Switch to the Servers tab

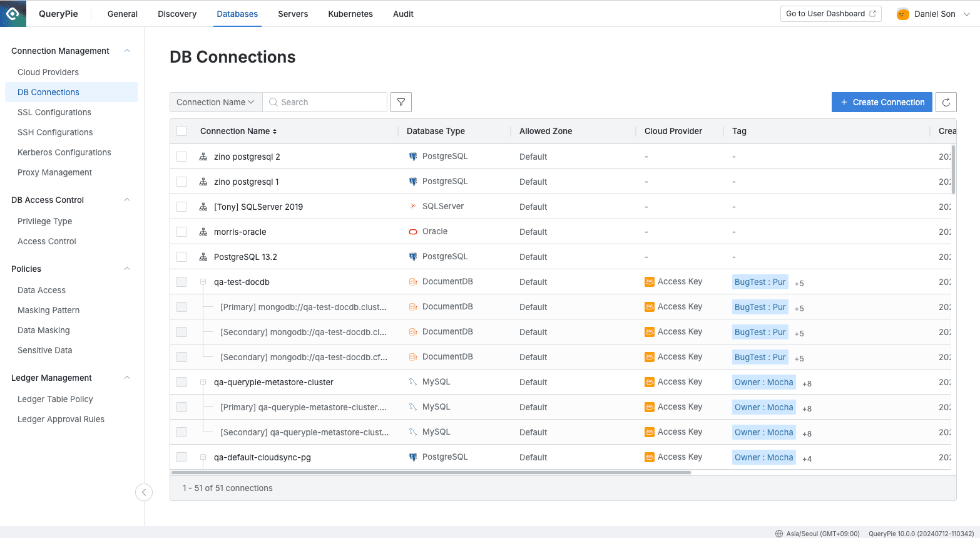(292, 13)
